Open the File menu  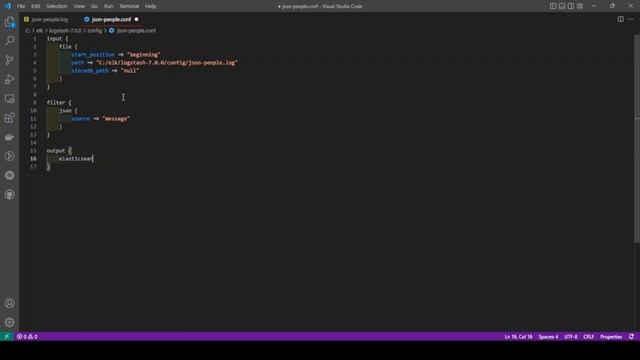pos(21,6)
